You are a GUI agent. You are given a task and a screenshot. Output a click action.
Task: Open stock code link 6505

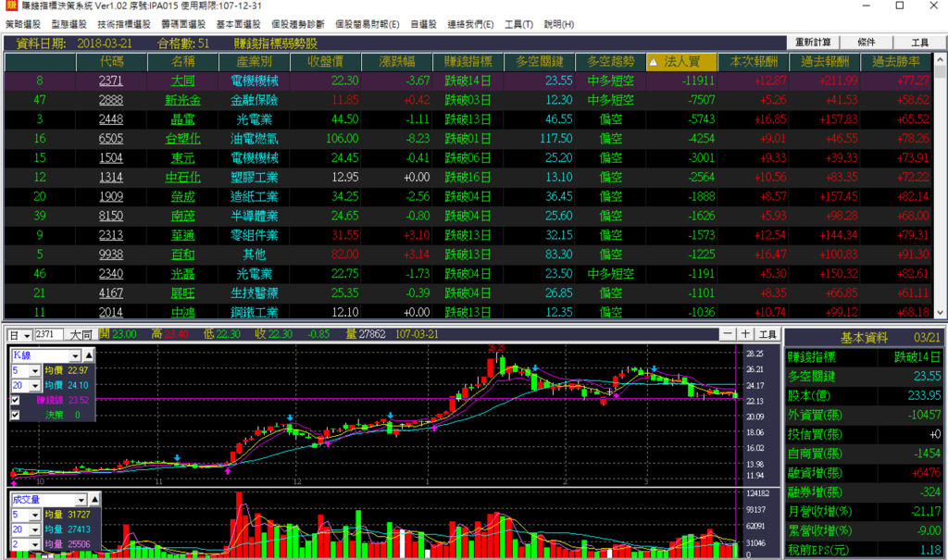pos(111,139)
